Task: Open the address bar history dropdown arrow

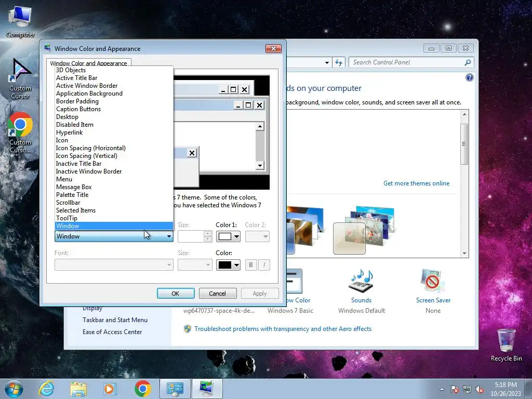Action: point(327,62)
